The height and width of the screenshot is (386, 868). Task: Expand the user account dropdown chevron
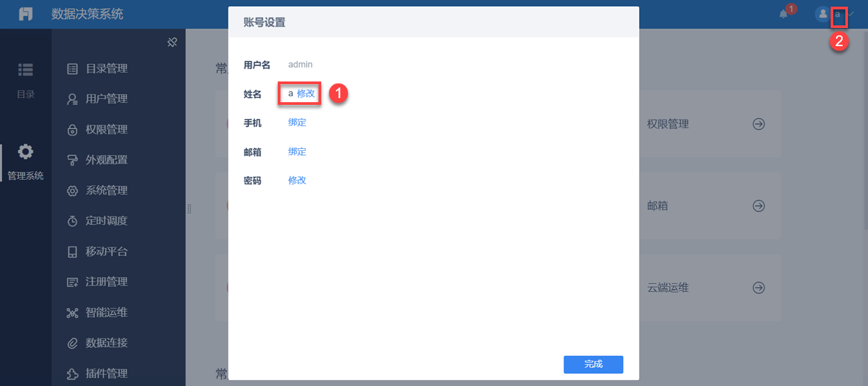coord(851,14)
